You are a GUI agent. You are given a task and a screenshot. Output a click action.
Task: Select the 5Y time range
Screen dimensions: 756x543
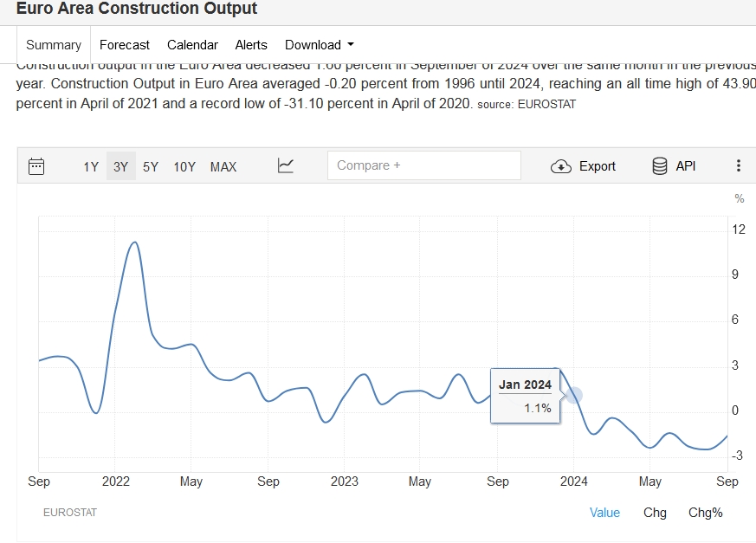(151, 167)
